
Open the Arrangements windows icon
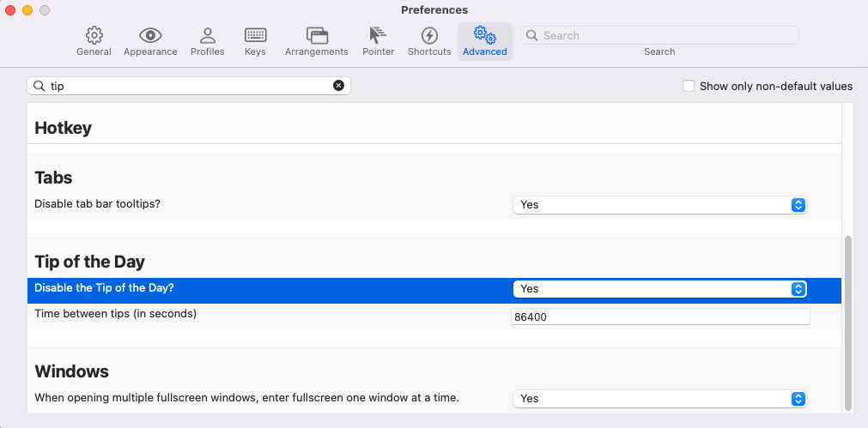click(x=317, y=35)
